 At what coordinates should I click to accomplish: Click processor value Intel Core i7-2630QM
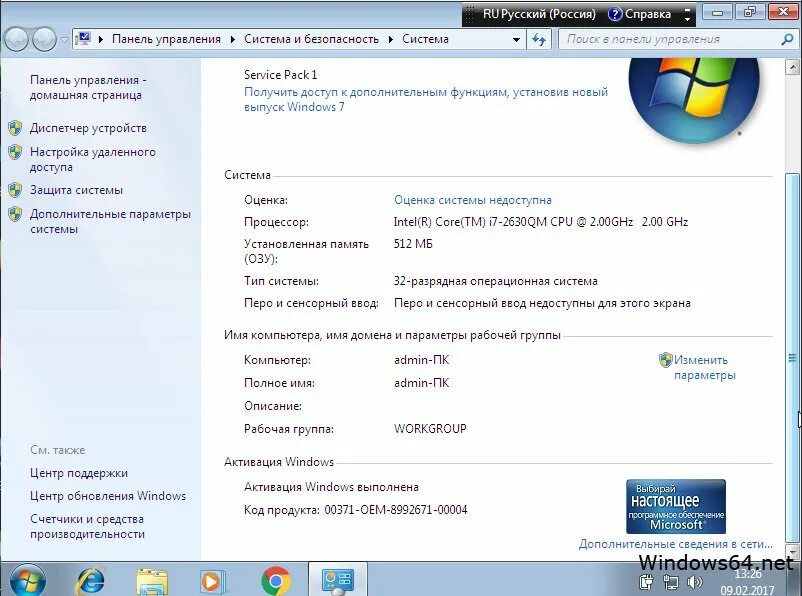click(x=541, y=222)
